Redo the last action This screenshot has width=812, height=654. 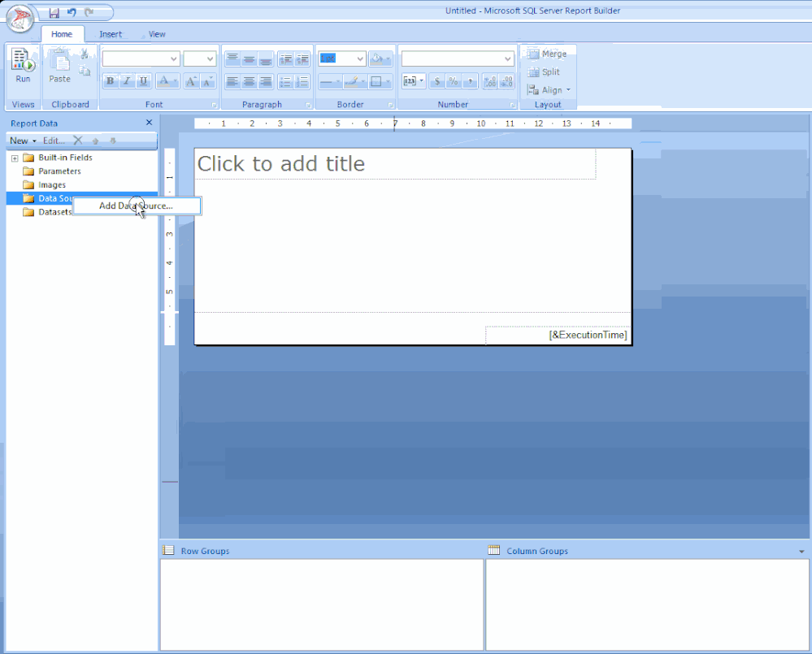point(89,12)
